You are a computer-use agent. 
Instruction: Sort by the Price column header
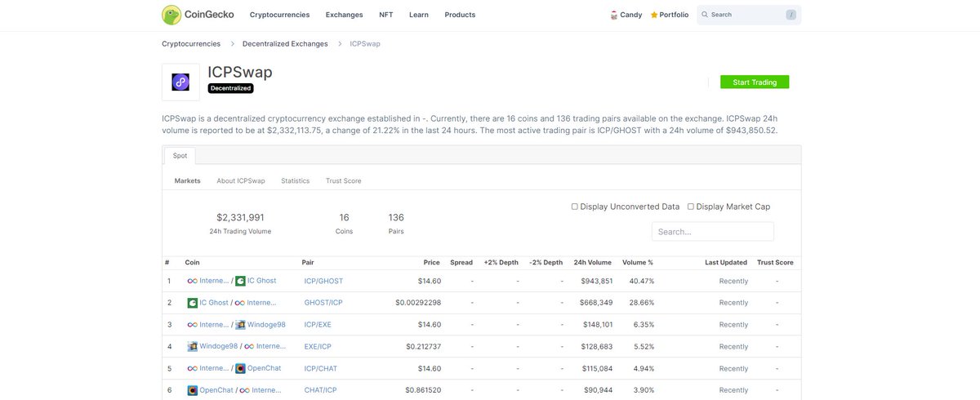point(432,263)
